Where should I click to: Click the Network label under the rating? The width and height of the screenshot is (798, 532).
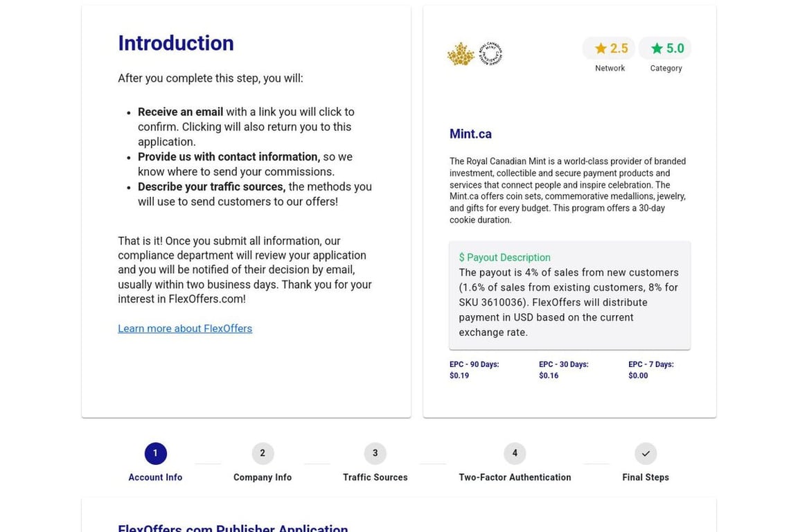610,68
